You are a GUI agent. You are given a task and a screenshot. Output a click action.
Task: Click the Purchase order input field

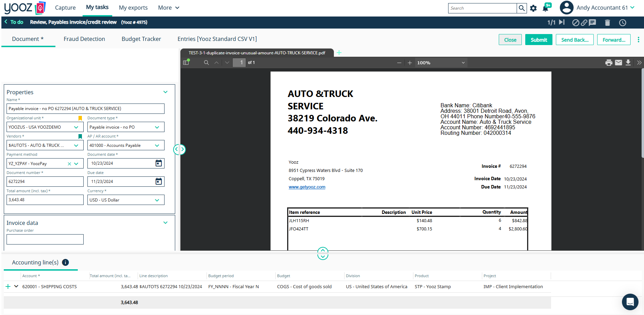pyautogui.click(x=45, y=239)
